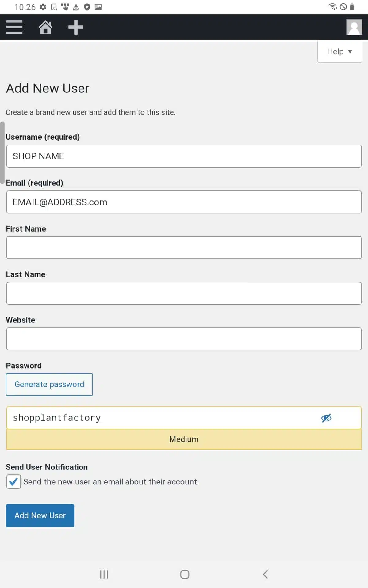This screenshot has width=368, height=588.
Task: Click the Medium password strength bar
Action: click(x=184, y=439)
